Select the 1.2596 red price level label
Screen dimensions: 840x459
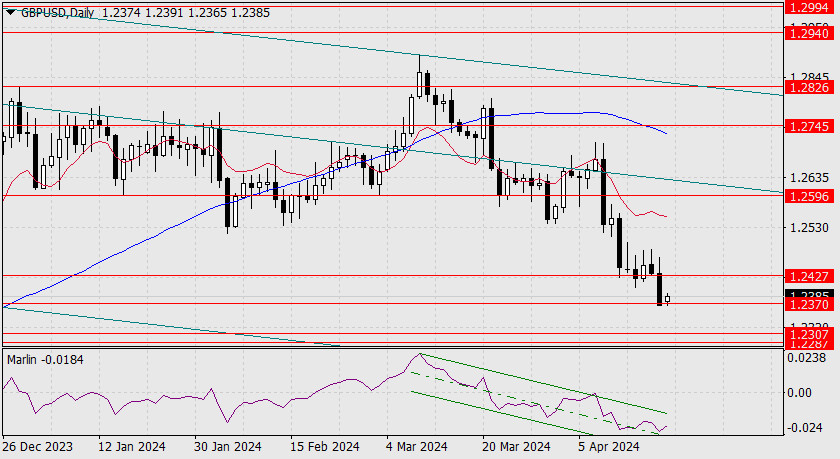point(809,197)
